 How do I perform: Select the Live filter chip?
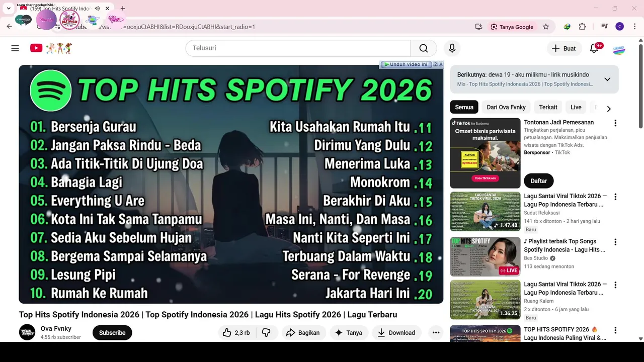576,107
